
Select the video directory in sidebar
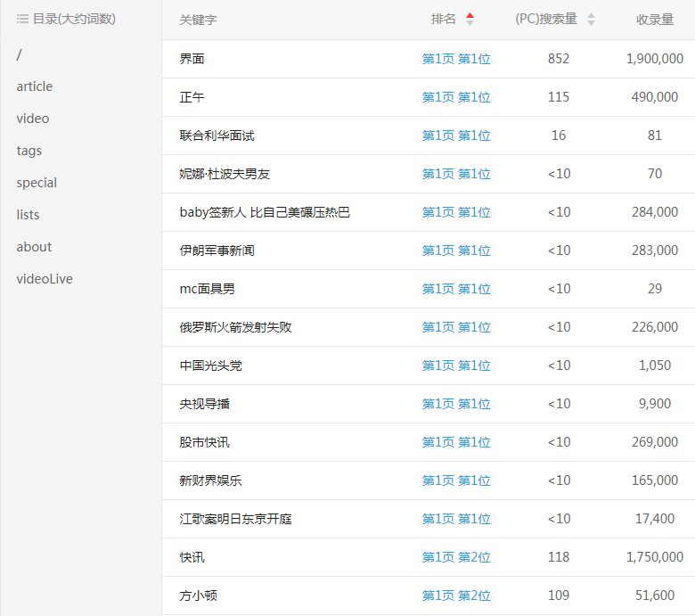[32, 119]
